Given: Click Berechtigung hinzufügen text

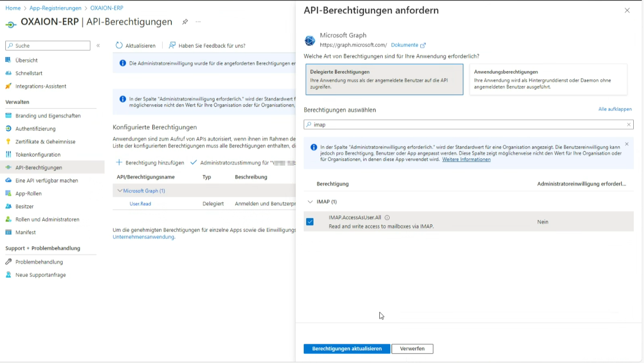Looking at the screenshot, I should [155, 163].
